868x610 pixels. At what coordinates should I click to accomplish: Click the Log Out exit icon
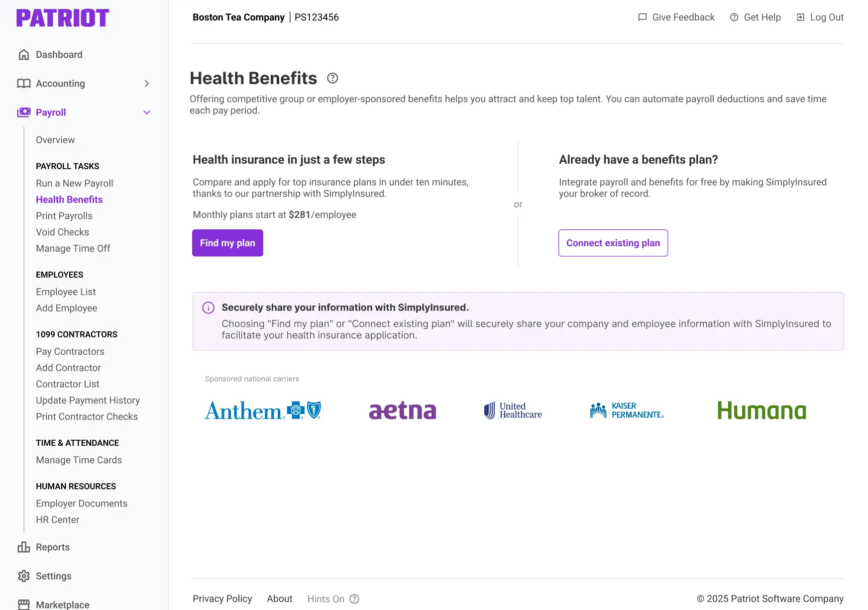click(801, 17)
